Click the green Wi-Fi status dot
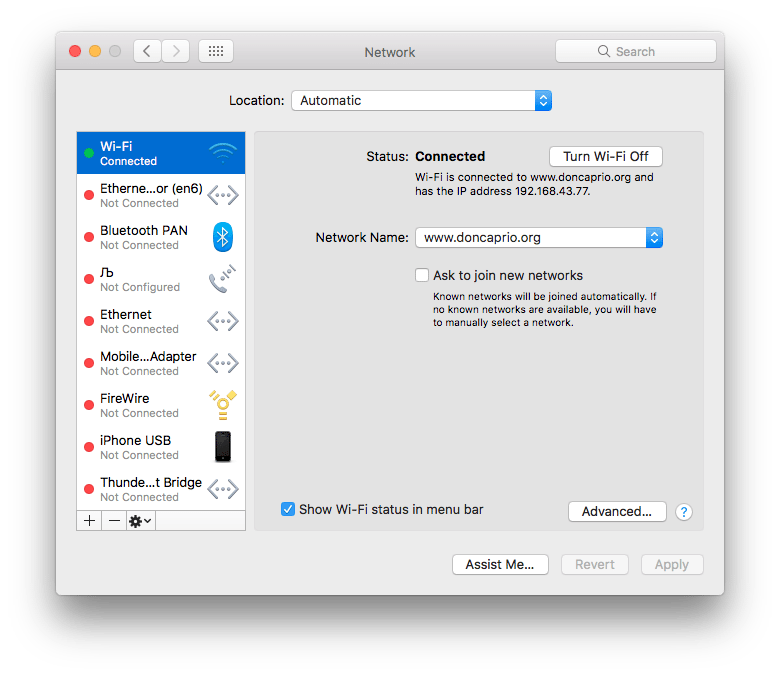Image resolution: width=780 pixels, height=675 pixels. pyautogui.click(x=89, y=153)
